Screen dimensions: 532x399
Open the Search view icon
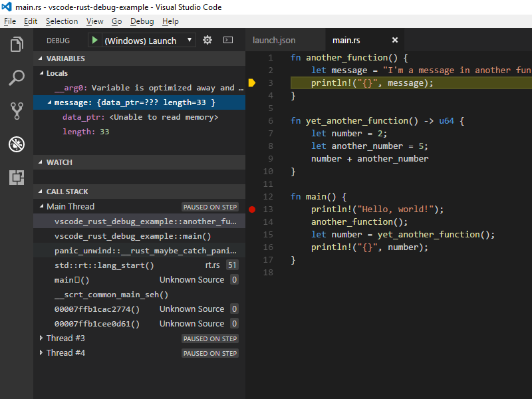click(x=17, y=78)
